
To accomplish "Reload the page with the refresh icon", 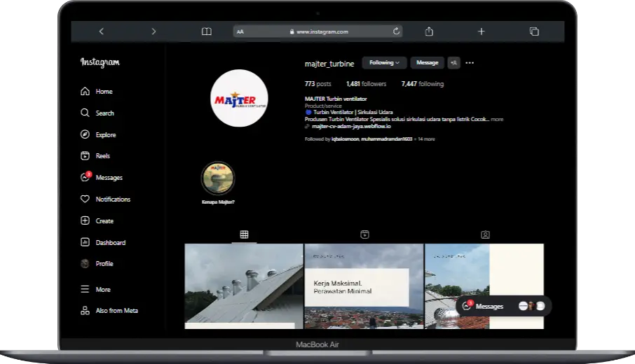I will pyautogui.click(x=396, y=31).
